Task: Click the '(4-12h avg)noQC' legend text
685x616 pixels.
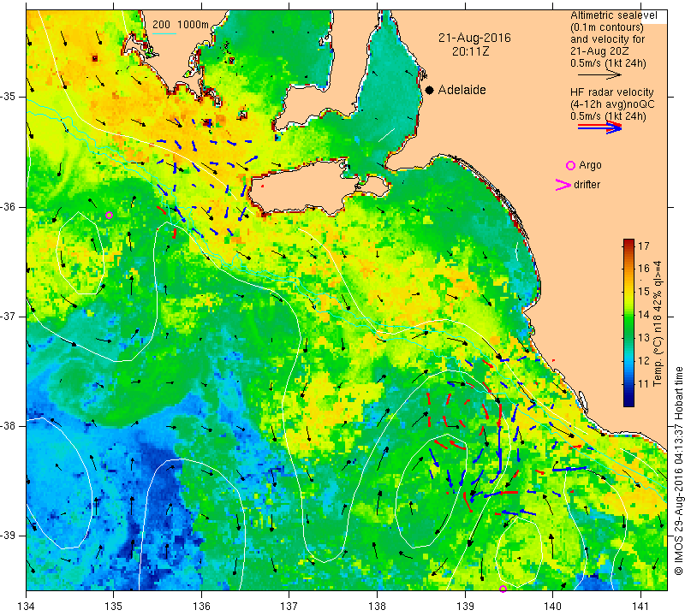Action: click(x=612, y=104)
